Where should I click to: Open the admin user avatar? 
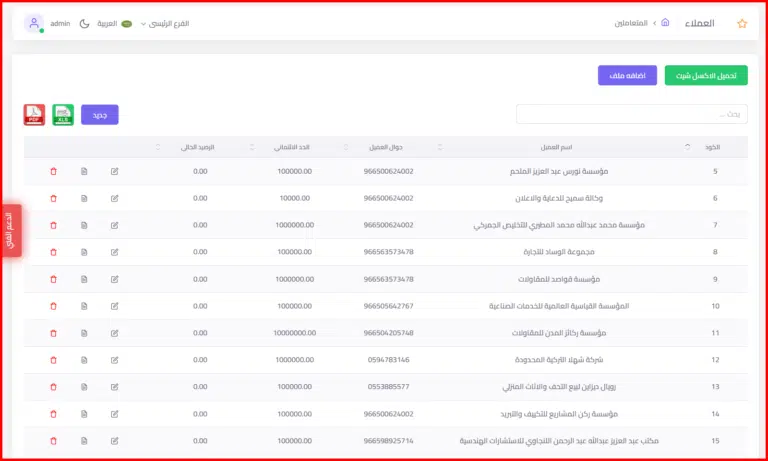[x=34, y=23]
